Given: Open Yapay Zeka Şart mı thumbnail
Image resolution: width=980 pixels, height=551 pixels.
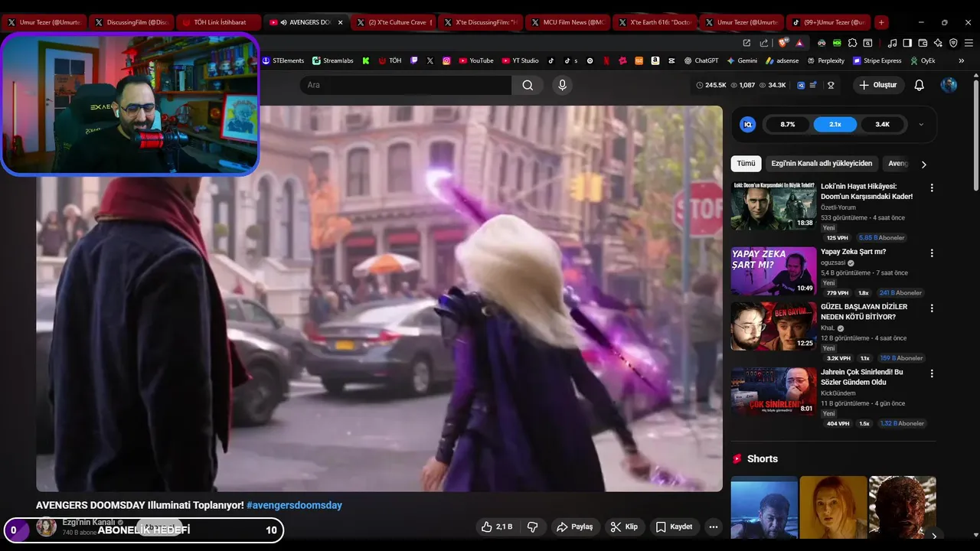Looking at the screenshot, I should coord(773,271).
